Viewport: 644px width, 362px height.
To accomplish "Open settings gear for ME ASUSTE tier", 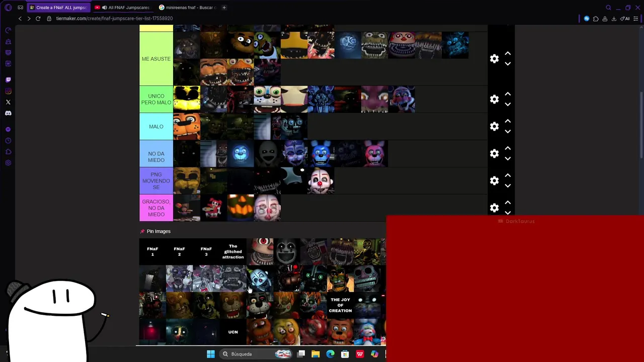I will (495, 59).
